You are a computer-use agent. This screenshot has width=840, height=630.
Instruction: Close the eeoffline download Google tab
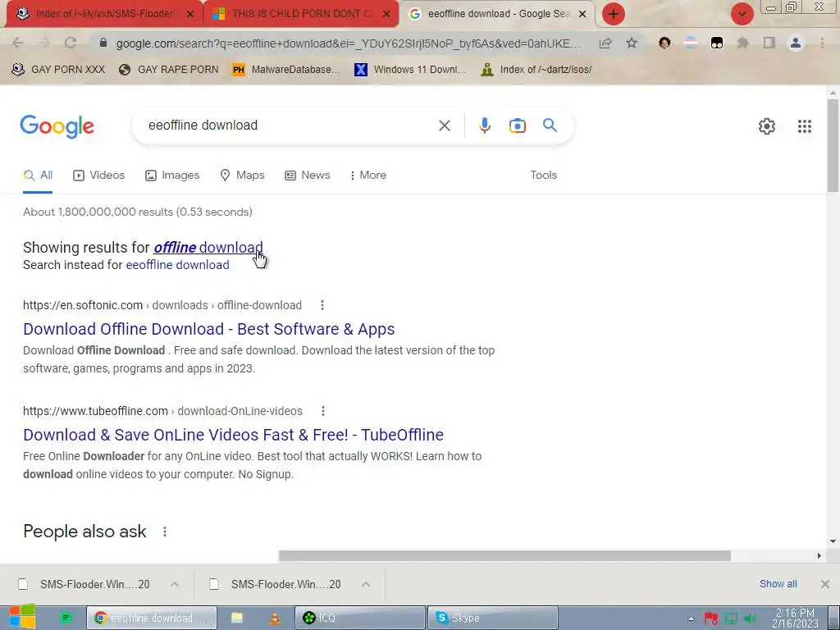click(582, 14)
